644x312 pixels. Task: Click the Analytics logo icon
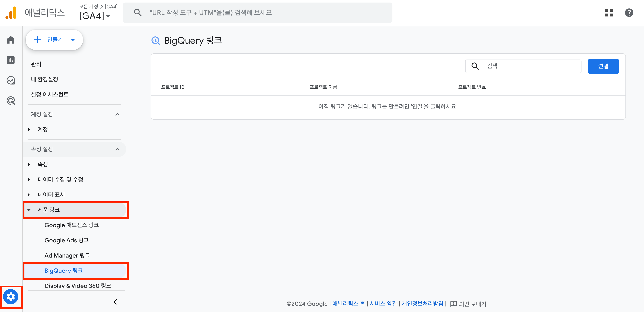tap(11, 12)
